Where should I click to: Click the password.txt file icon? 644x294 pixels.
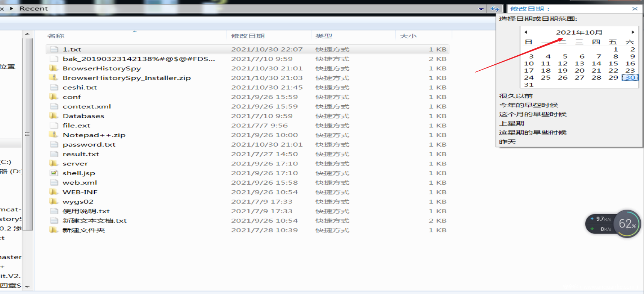[54, 144]
